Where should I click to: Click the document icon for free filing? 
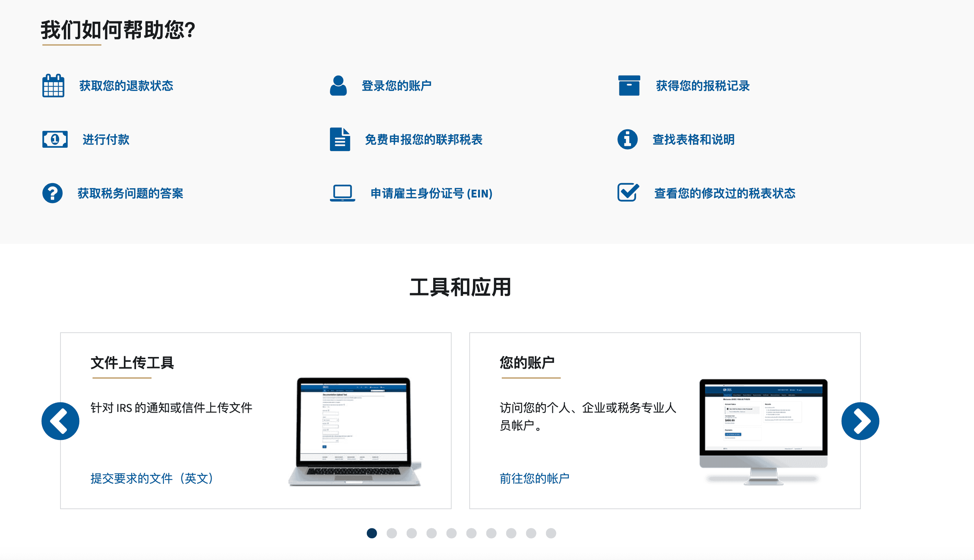340,139
